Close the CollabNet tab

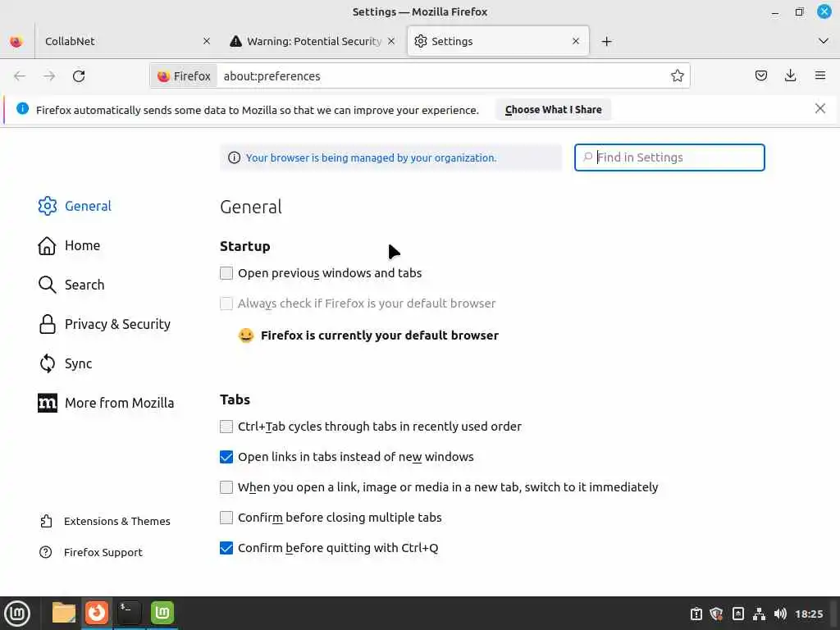(207, 41)
